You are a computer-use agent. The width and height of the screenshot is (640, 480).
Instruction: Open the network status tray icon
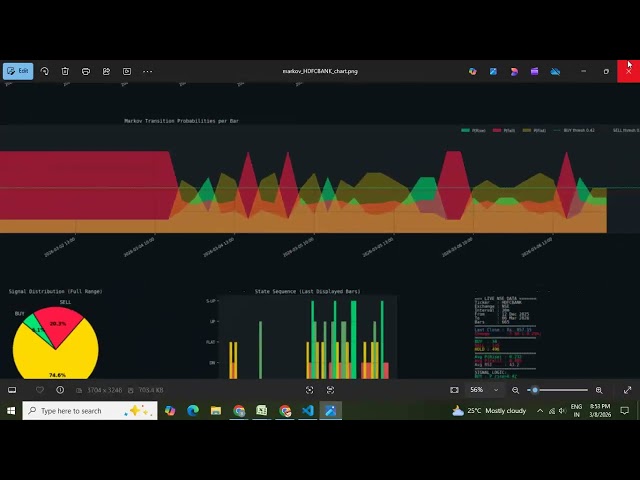click(x=552, y=411)
